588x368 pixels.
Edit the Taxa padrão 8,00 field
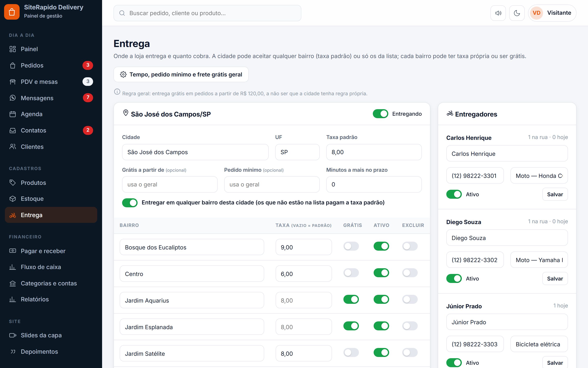tap(374, 152)
